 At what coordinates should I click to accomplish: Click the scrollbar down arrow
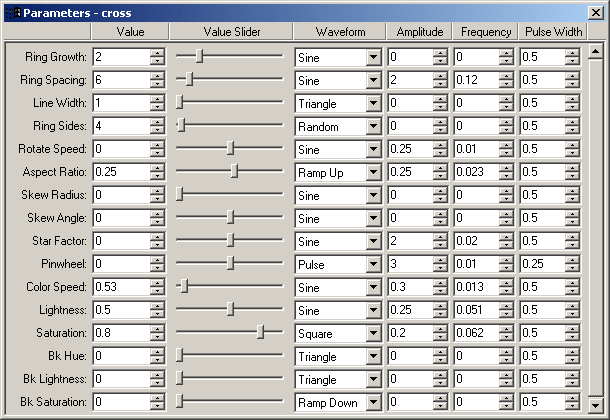click(596, 405)
